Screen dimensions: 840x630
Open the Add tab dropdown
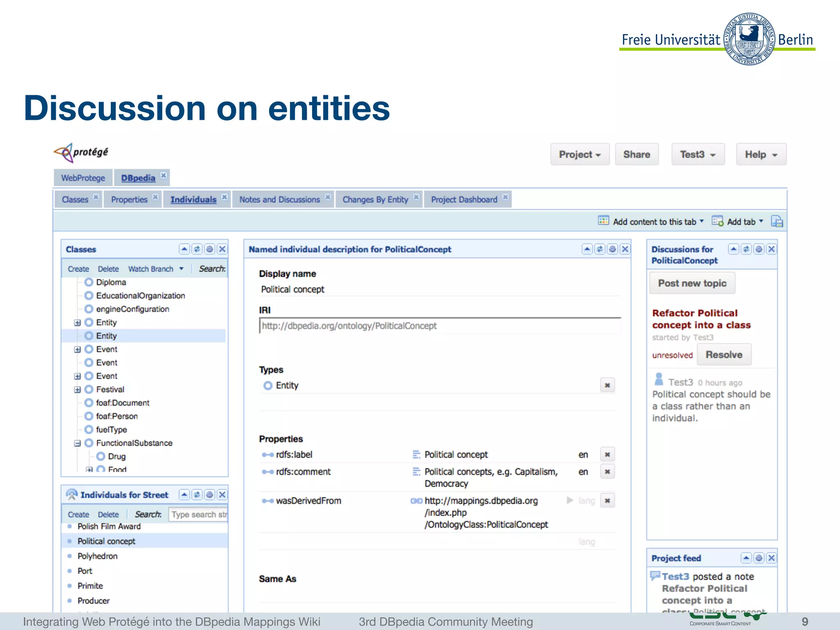737,221
